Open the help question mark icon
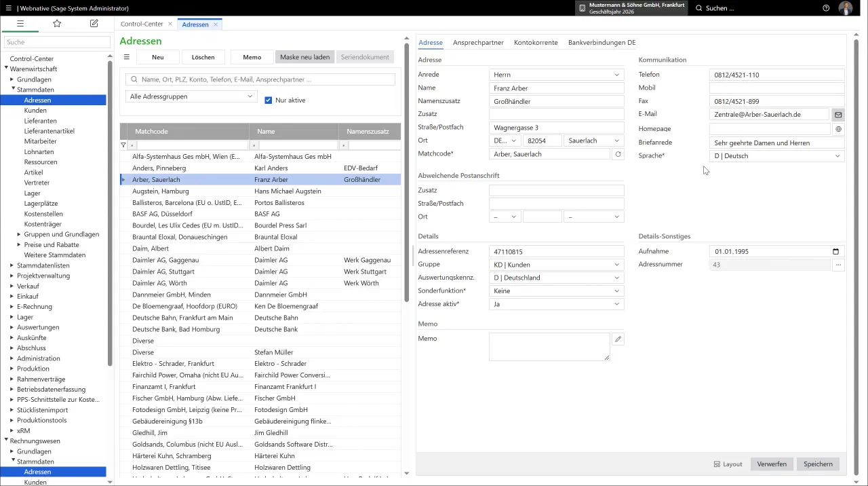This screenshot has width=868, height=486. coord(826,8)
